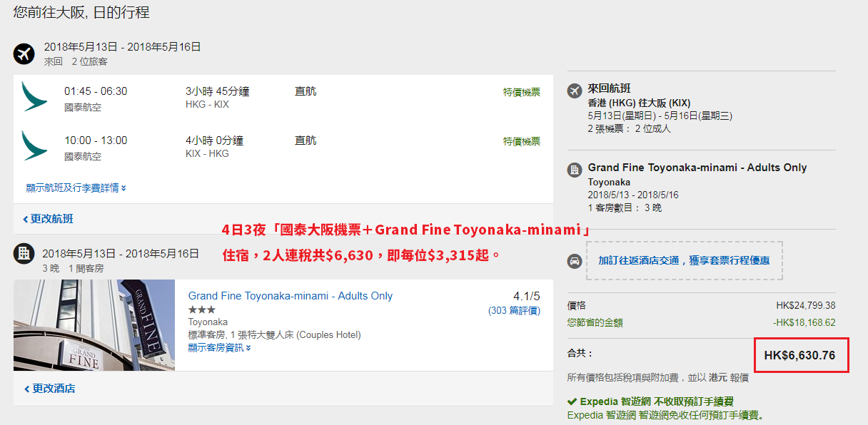Click the KIX - HKG route text
The width and height of the screenshot is (868, 425).
[207, 153]
